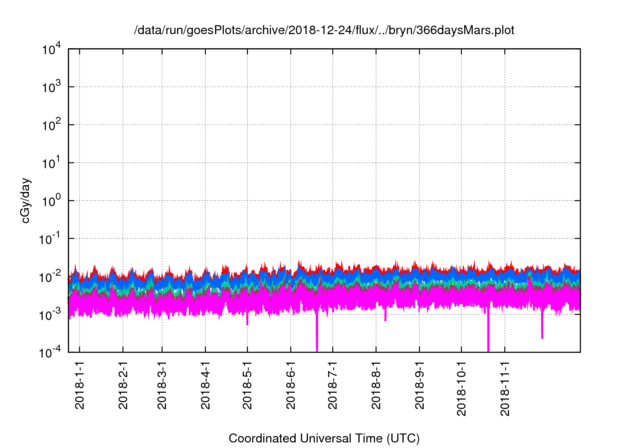Screen dimensions: 640x448
Task: Select the 2018-11-1 date tick label
Action: 504,387
